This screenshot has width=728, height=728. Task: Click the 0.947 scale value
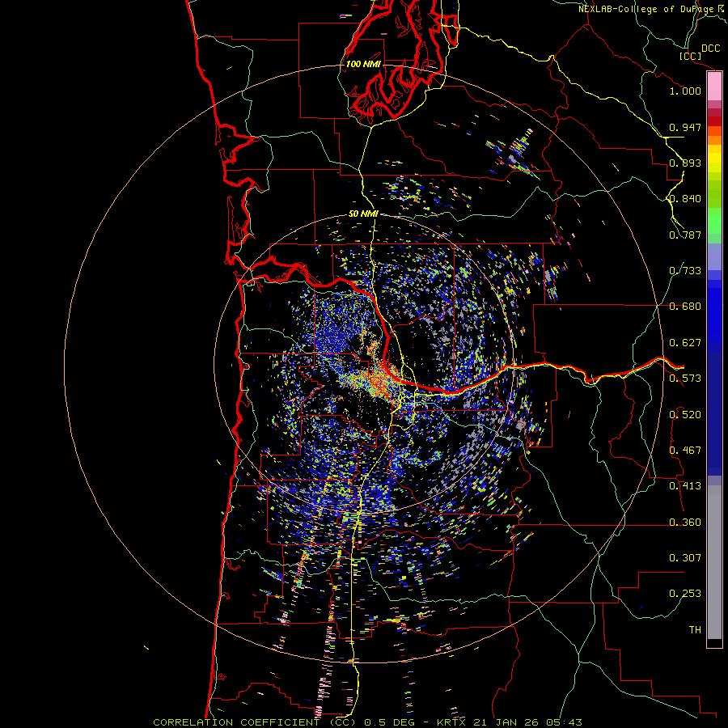click(685, 127)
